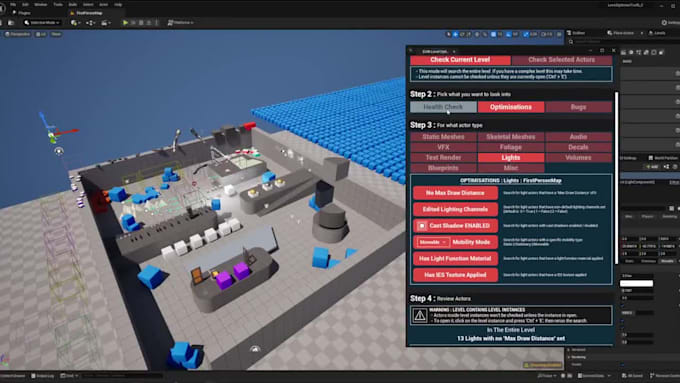Open the Blueprints toolbar icon menu
Image resolution: width=680 pixels, height=383 pixels.
point(90,23)
